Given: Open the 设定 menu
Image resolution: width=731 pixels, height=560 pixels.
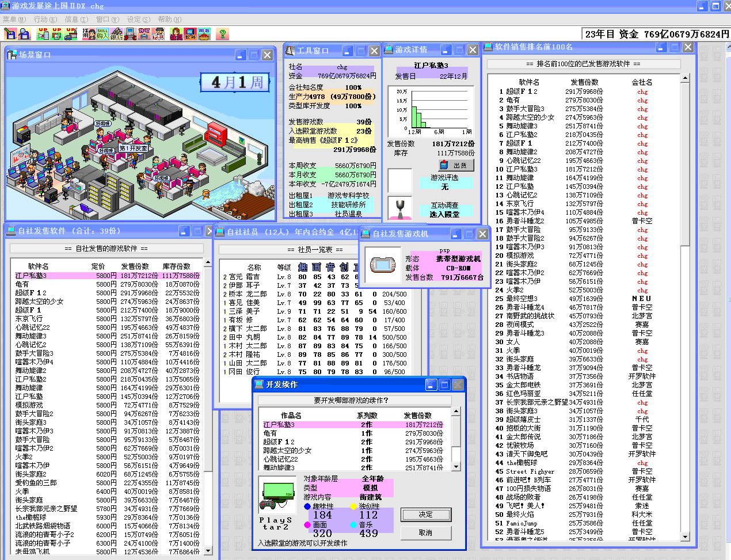Looking at the screenshot, I should (138, 19).
